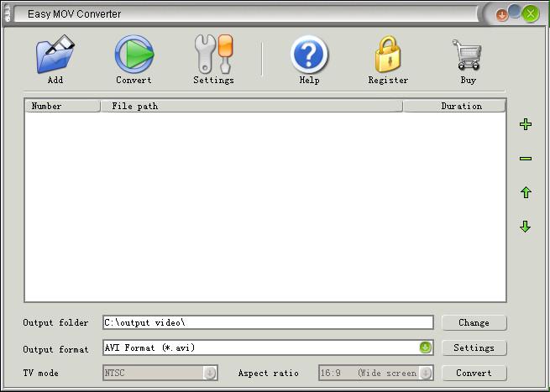Image resolution: width=550 pixels, height=392 pixels.
Task: Add a file with the green plus icon
Action: tap(526, 125)
